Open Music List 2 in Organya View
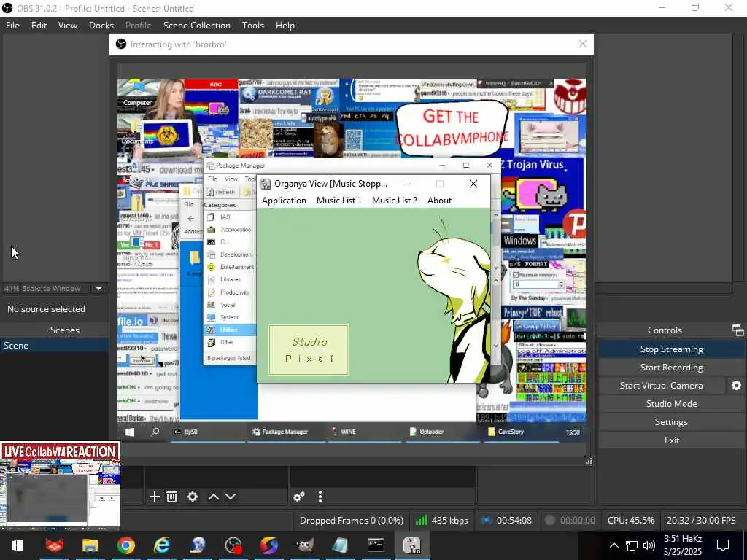 coord(395,201)
